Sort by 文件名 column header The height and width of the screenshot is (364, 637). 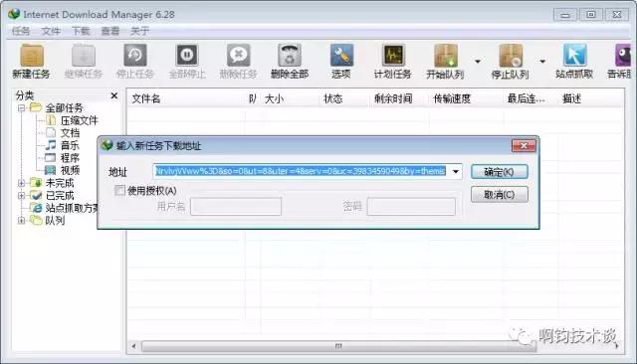[x=146, y=98]
